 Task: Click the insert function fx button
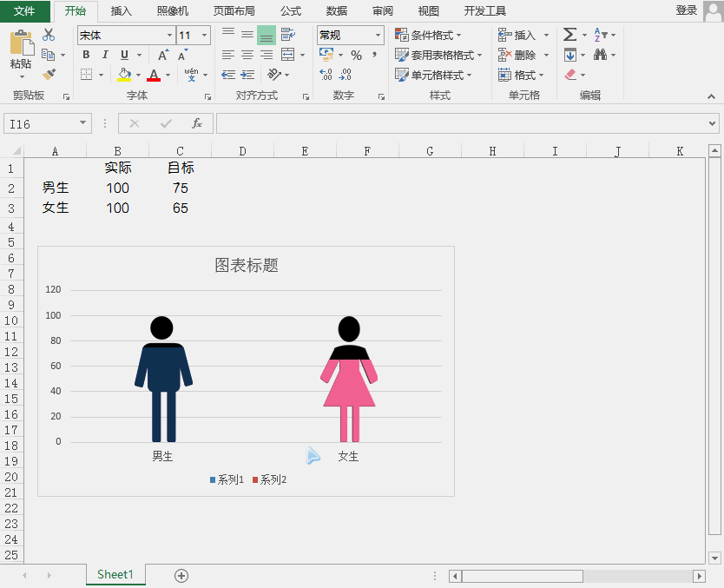click(197, 123)
